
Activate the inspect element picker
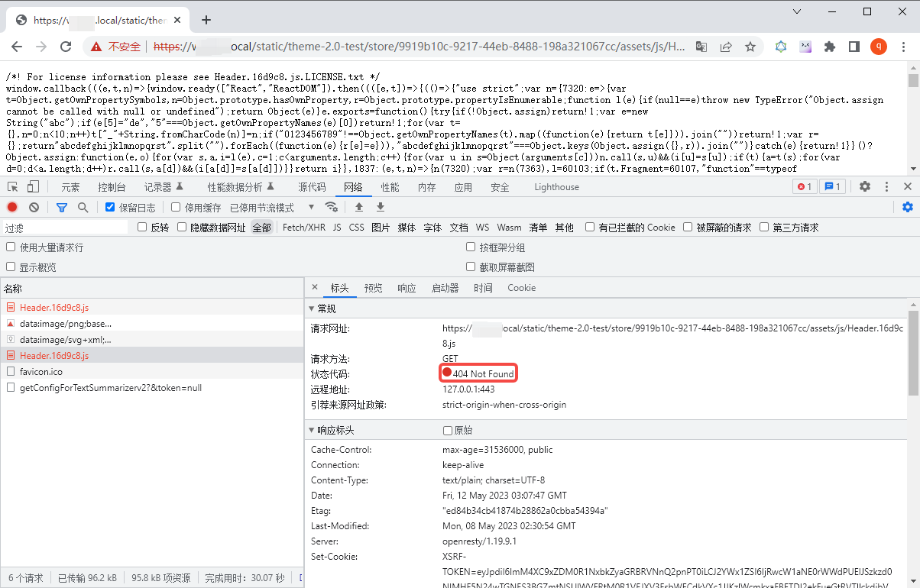(x=12, y=186)
